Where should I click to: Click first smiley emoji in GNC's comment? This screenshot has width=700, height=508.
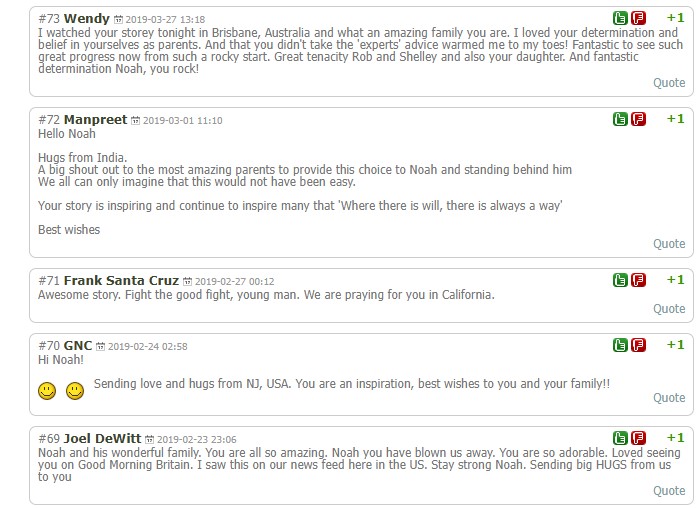click(x=47, y=391)
